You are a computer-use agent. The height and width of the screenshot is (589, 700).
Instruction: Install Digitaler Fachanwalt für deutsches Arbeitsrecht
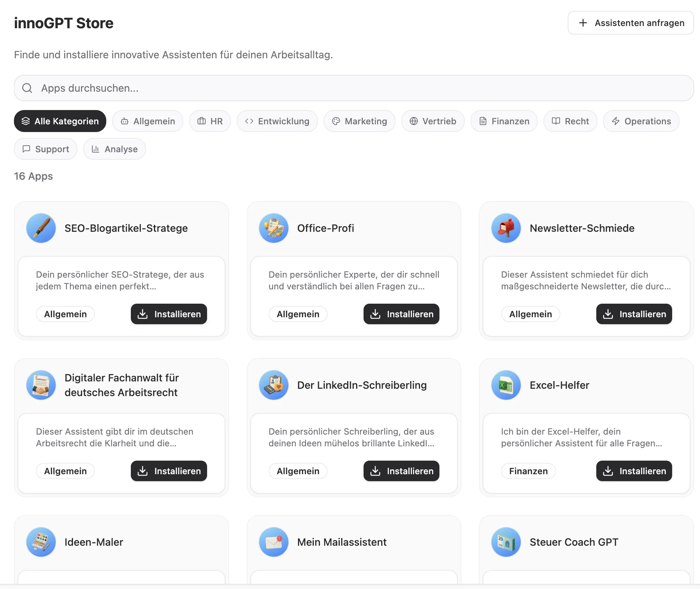pyautogui.click(x=169, y=471)
